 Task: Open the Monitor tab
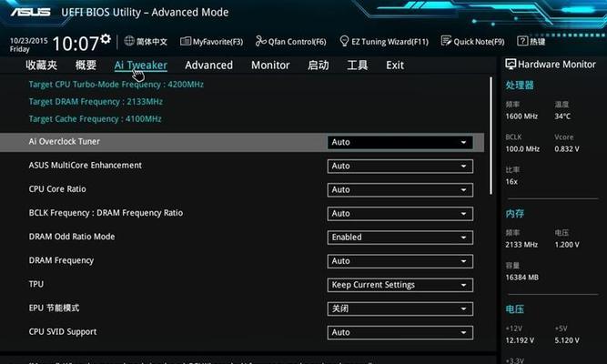pyautogui.click(x=270, y=65)
